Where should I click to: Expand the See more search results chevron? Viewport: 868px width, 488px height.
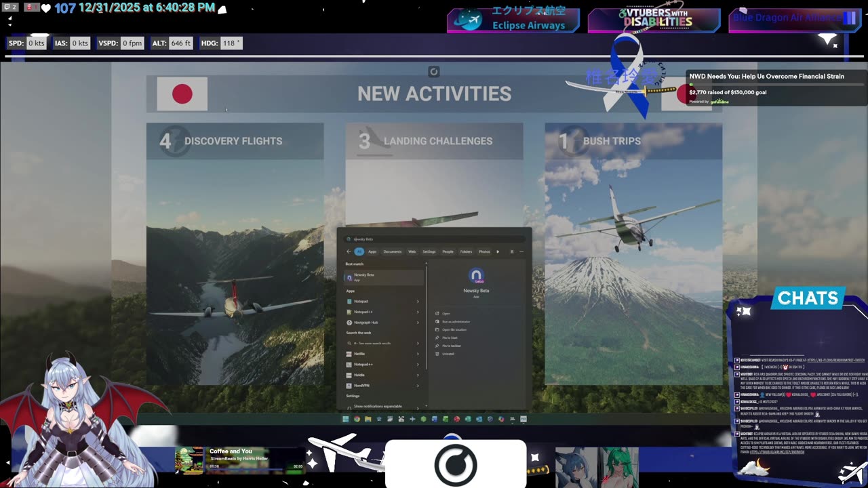[418, 344]
